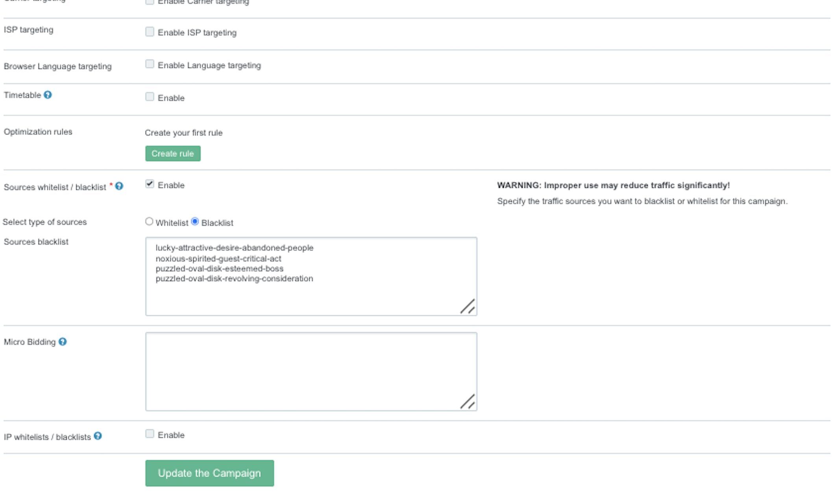Enable ISP targeting checkbox
This screenshot has width=837, height=504.
click(150, 31)
